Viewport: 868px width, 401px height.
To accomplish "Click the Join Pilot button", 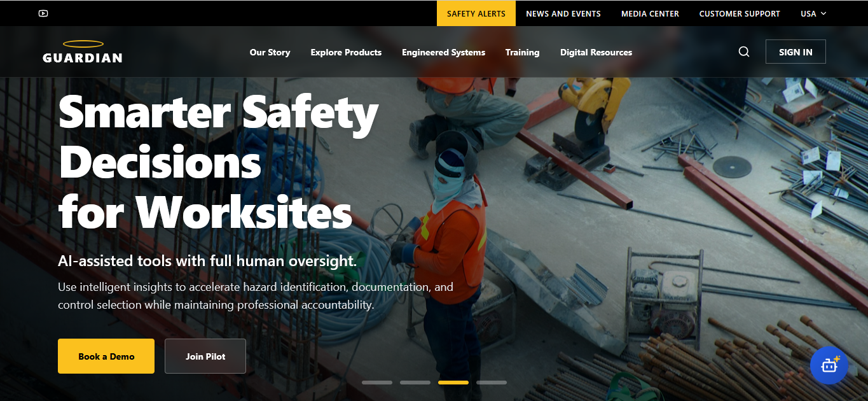I will click(205, 356).
